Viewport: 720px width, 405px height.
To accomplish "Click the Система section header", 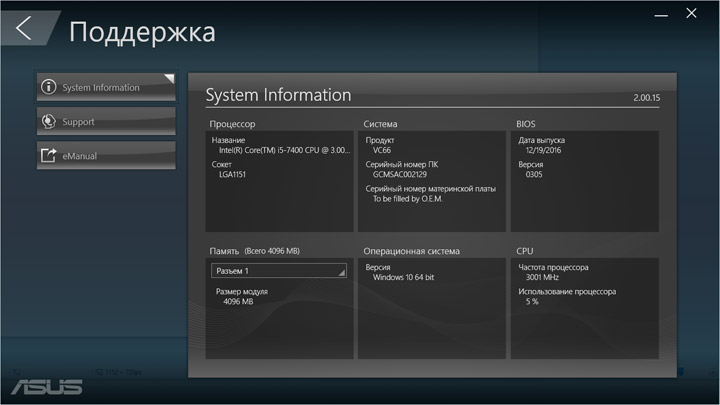I will 380,124.
